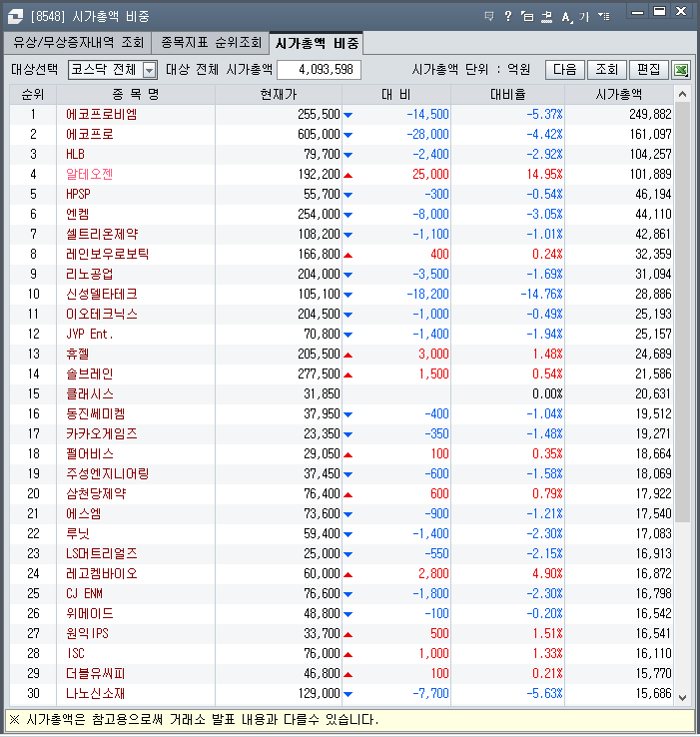Select stock 카카오게임즈
Screen dimensions: 700x737
click(102, 433)
